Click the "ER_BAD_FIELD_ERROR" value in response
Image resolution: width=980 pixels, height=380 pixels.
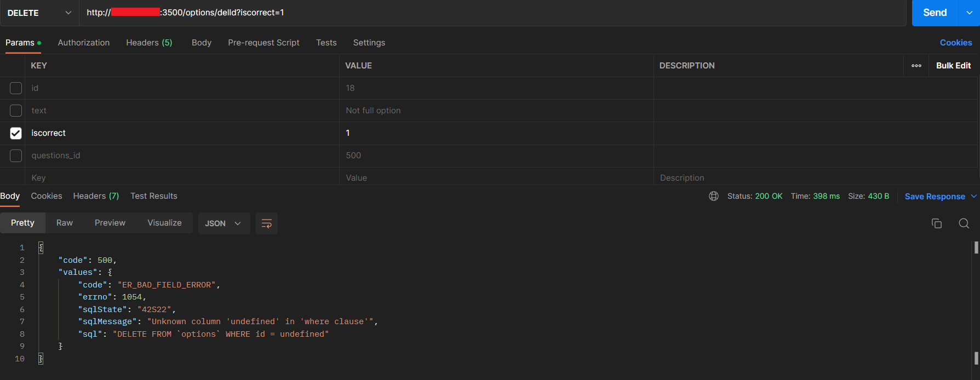167,285
